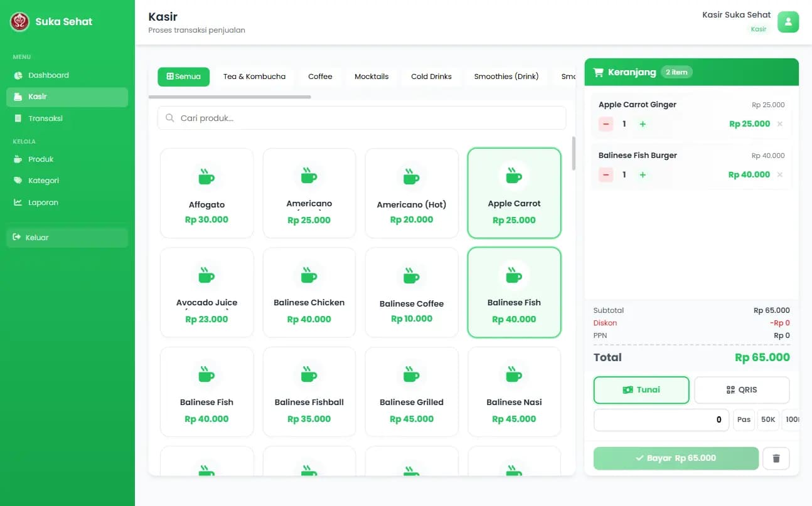
Task: Select QRIS payment method
Action: tap(741, 390)
